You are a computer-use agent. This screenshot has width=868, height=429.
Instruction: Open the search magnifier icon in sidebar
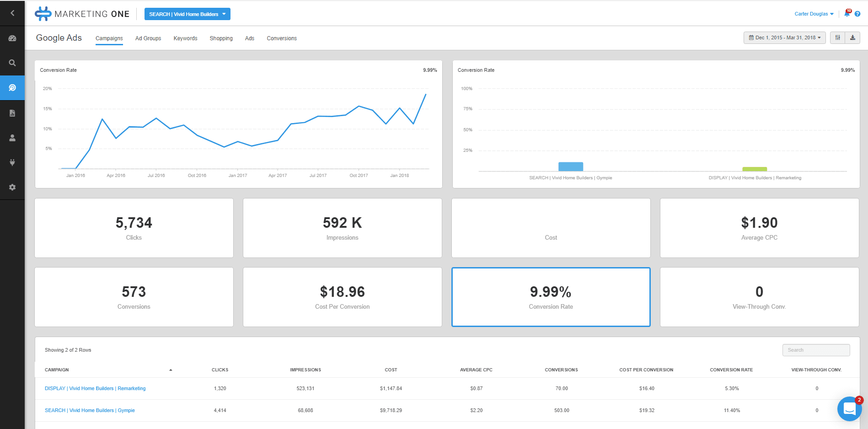12,63
